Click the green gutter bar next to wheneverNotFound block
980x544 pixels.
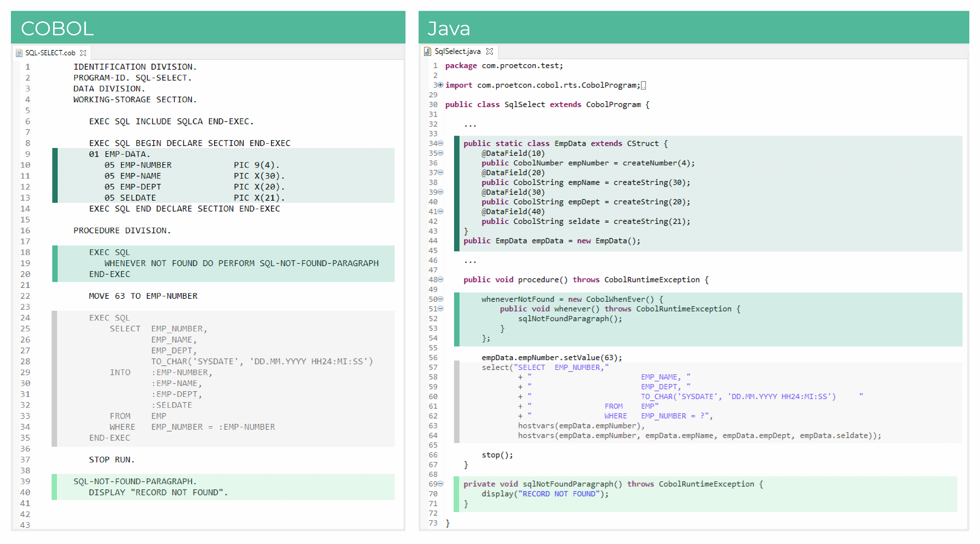(456, 319)
